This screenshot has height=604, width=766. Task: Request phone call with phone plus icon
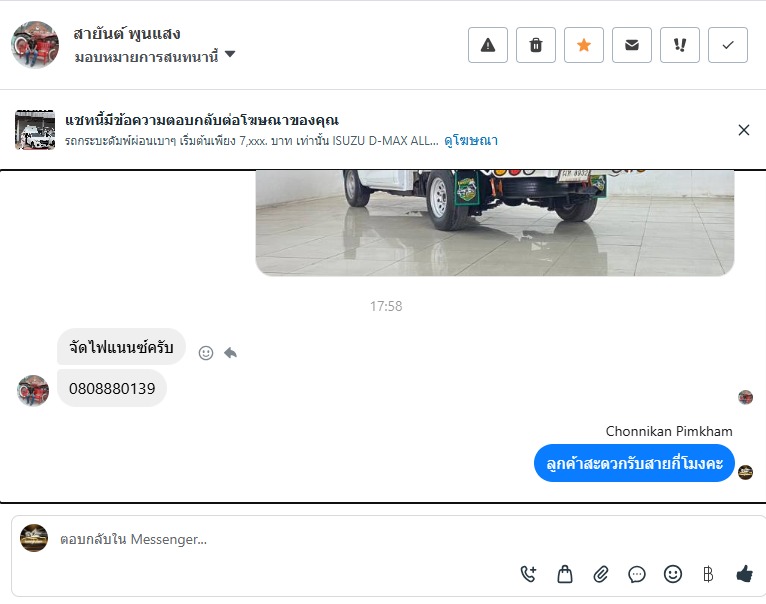click(x=528, y=574)
